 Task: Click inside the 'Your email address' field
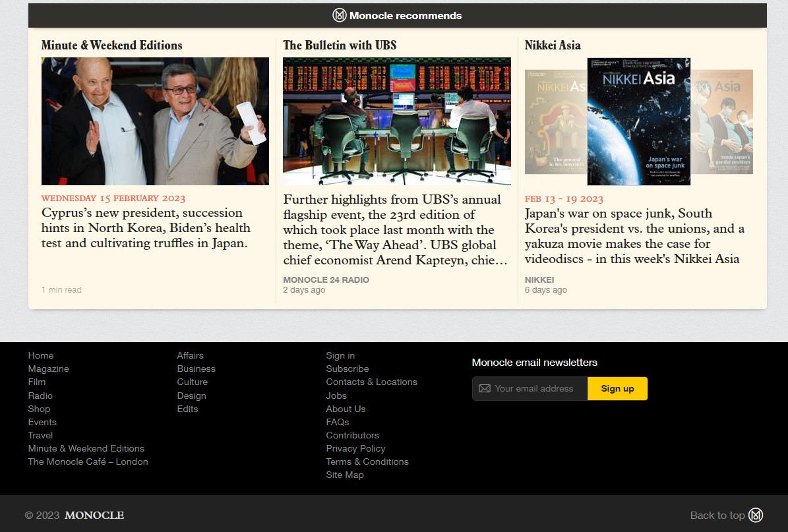tap(534, 388)
